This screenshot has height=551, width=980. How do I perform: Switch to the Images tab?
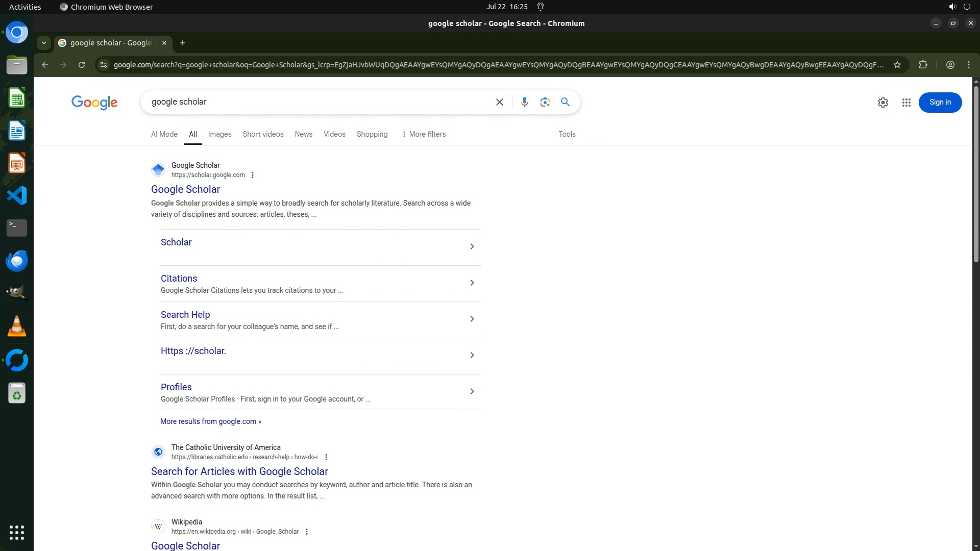pyautogui.click(x=219, y=134)
